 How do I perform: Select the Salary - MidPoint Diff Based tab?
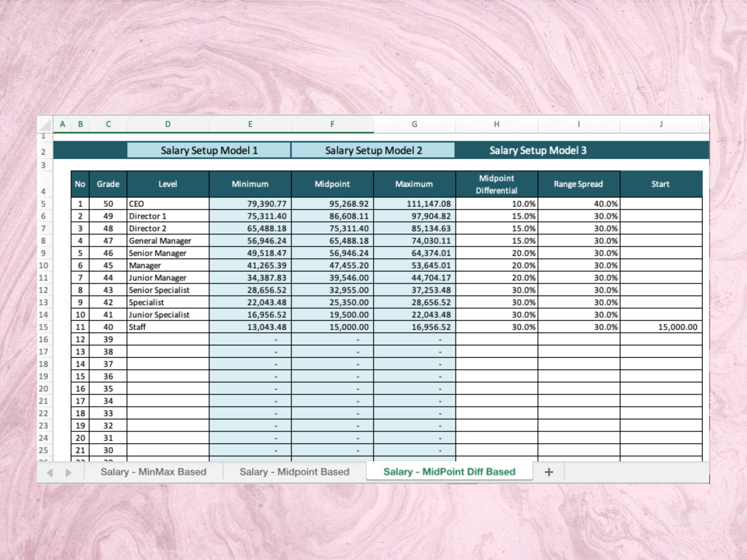tap(448, 472)
